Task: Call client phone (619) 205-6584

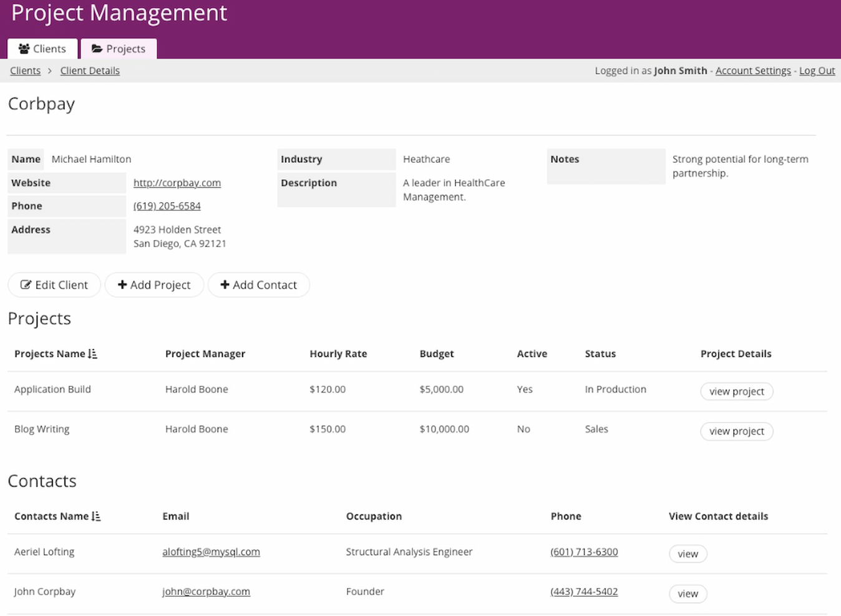Action: tap(167, 206)
